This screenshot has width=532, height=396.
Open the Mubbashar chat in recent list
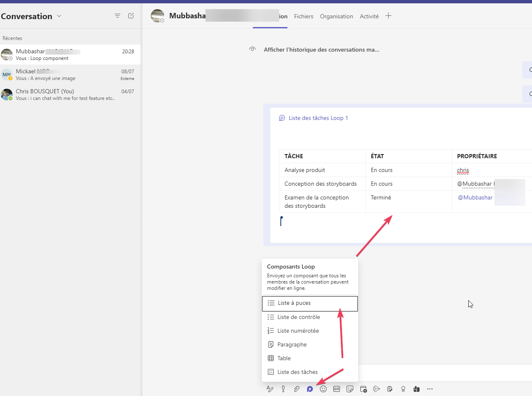[x=70, y=55]
